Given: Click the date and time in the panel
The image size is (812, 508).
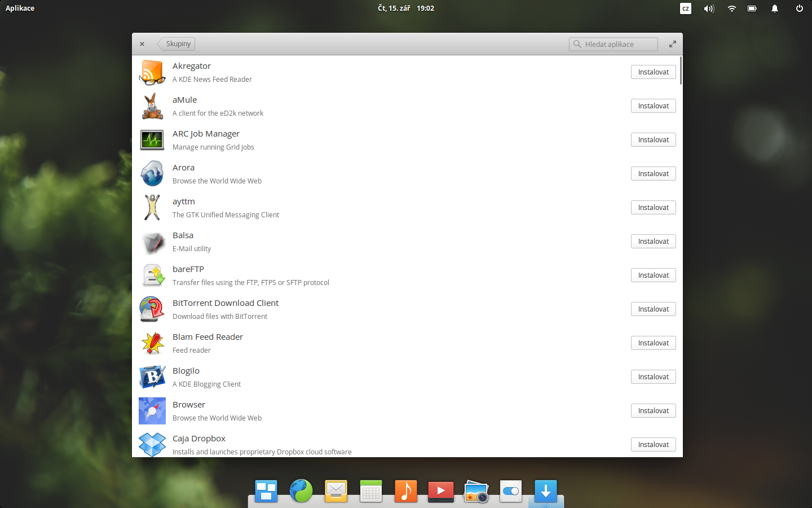Looking at the screenshot, I should coord(406,8).
